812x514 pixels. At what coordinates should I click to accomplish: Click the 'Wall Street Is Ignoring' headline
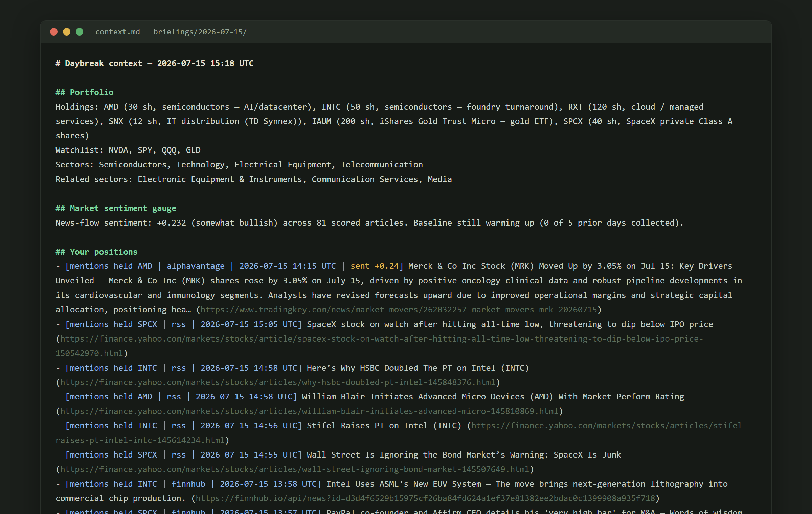(x=464, y=455)
